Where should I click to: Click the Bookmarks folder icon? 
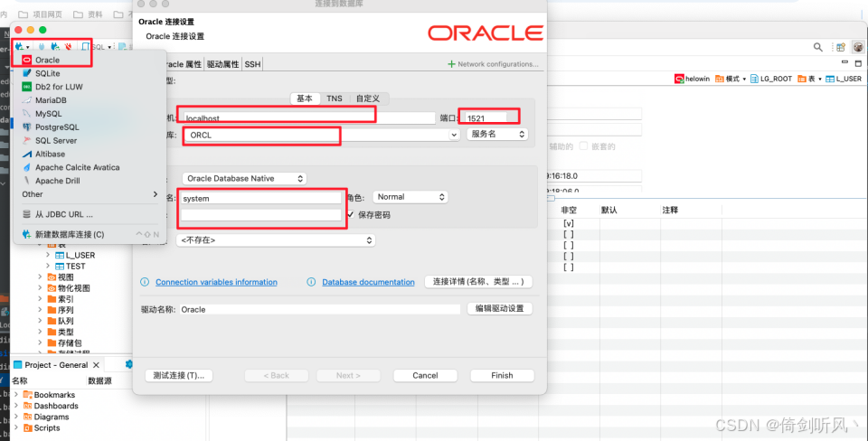coord(27,395)
